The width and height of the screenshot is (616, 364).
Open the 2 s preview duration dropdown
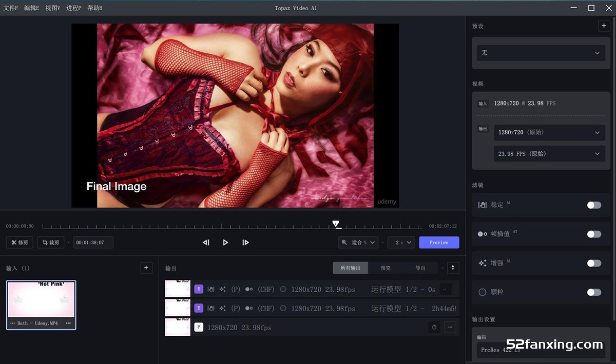pos(401,242)
